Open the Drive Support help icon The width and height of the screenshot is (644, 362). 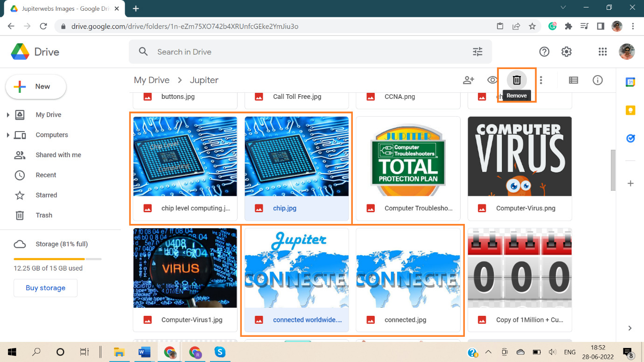coord(544,52)
